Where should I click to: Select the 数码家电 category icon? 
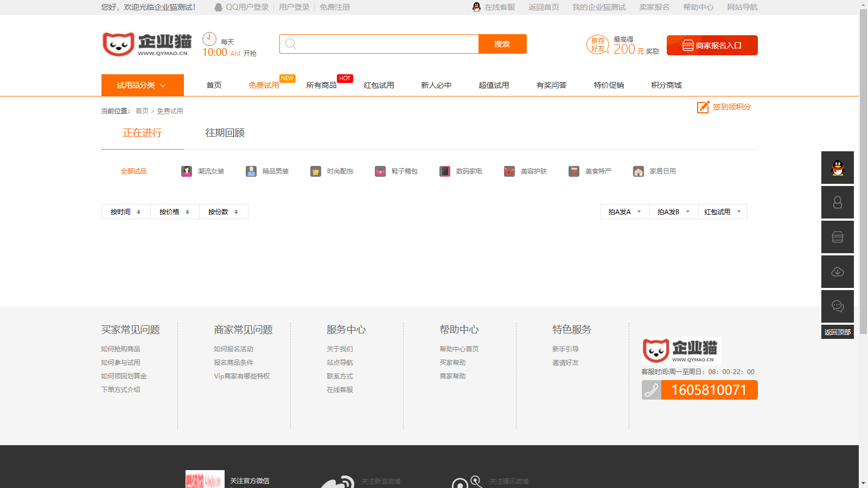(x=445, y=171)
